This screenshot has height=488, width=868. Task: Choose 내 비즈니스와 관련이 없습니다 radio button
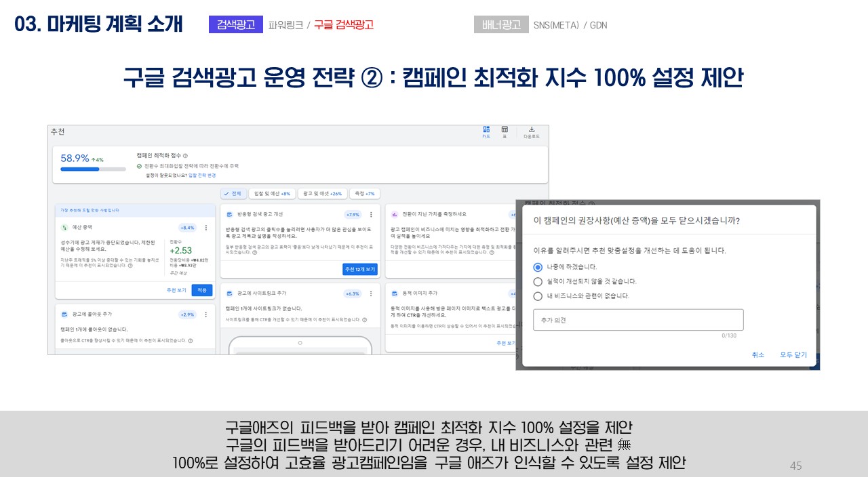pos(538,296)
